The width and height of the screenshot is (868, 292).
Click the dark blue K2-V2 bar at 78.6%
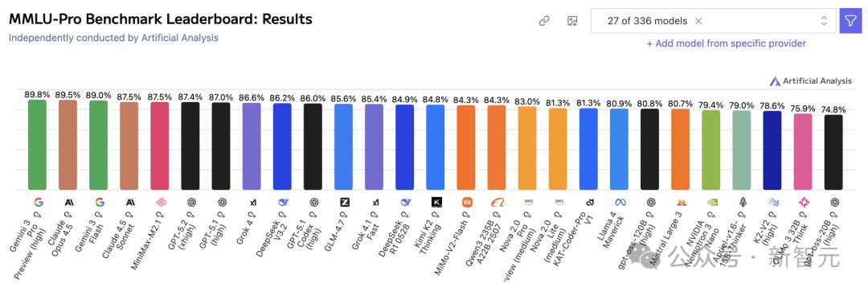[x=772, y=150]
